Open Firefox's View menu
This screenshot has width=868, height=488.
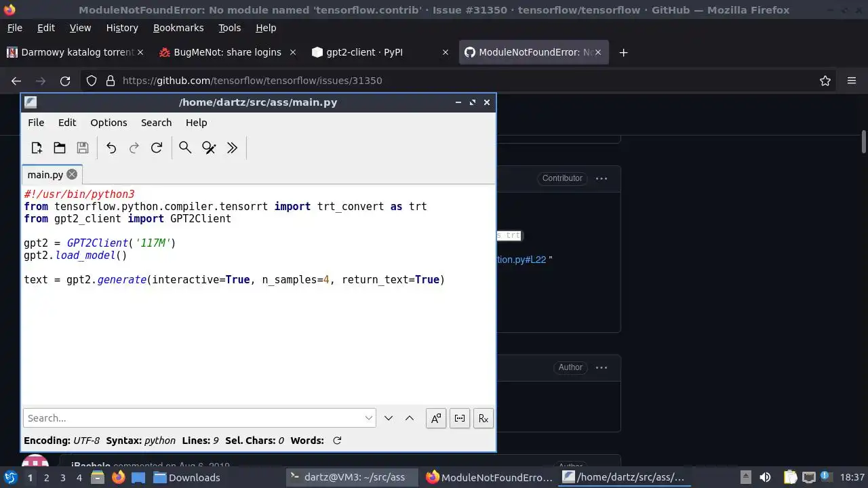pos(80,28)
